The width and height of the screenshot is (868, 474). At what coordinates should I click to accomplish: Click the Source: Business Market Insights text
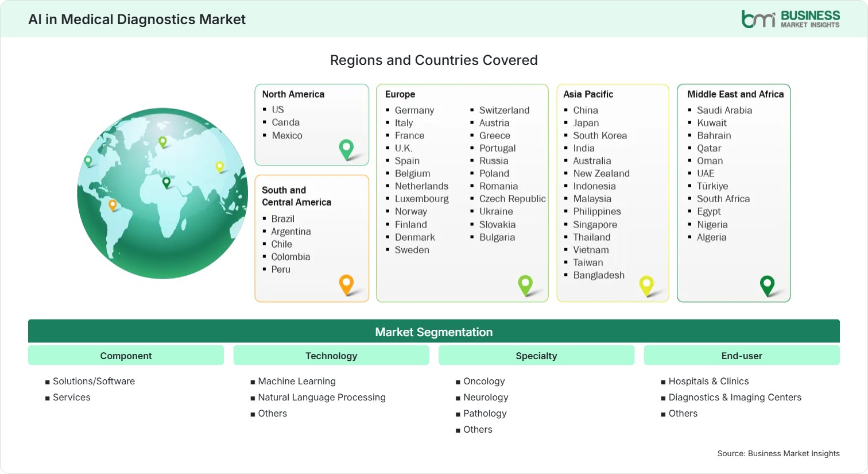click(x=778, y=453)
